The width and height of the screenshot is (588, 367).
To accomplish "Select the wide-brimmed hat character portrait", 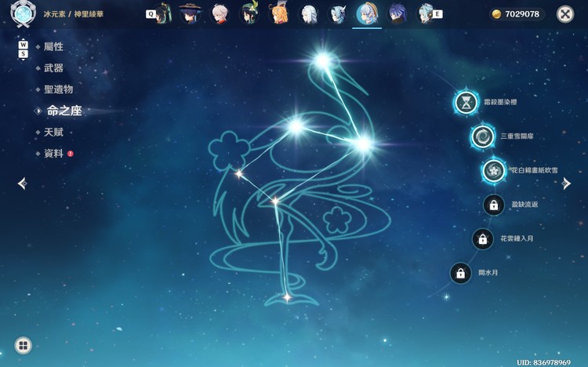I will click(x=191, y=13).
